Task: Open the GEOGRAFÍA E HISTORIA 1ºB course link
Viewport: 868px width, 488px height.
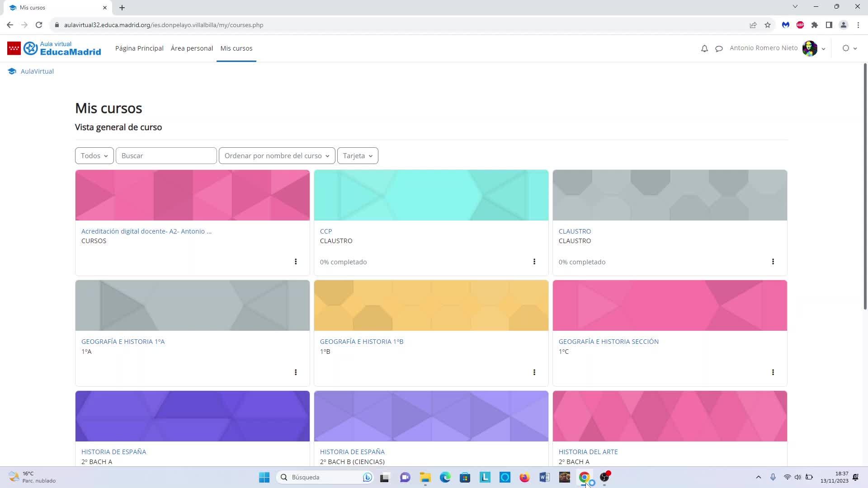Action: point(362,342)
